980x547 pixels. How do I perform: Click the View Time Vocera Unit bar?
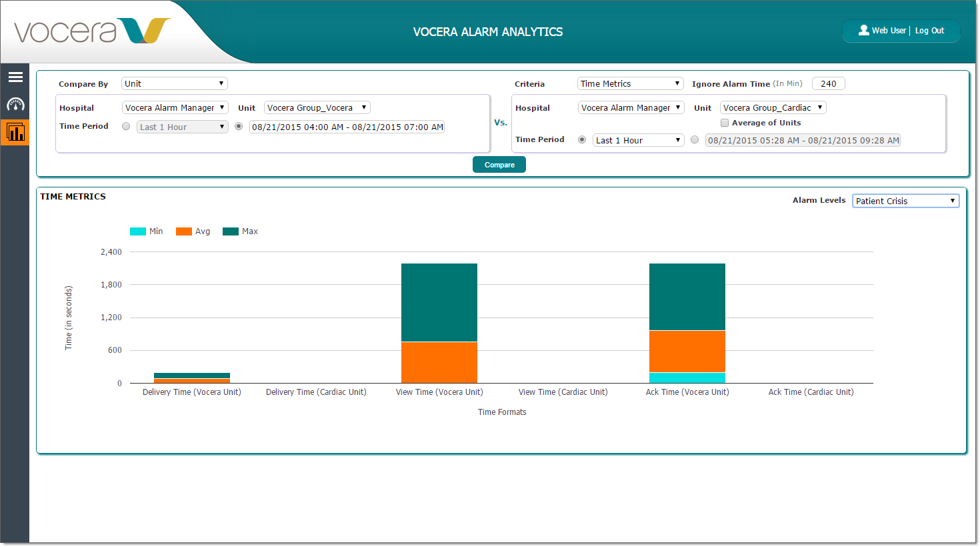pyautogui.click(x=439, y=323)
